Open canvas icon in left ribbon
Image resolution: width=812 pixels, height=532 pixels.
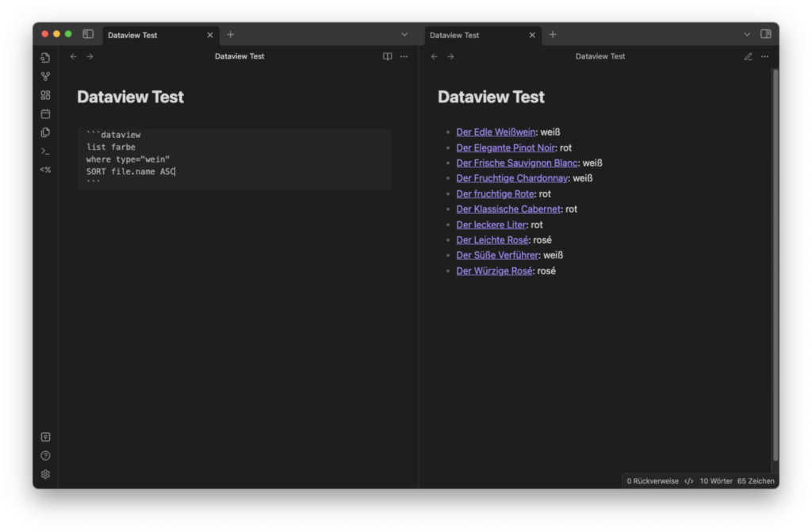(x=45, y=95)
